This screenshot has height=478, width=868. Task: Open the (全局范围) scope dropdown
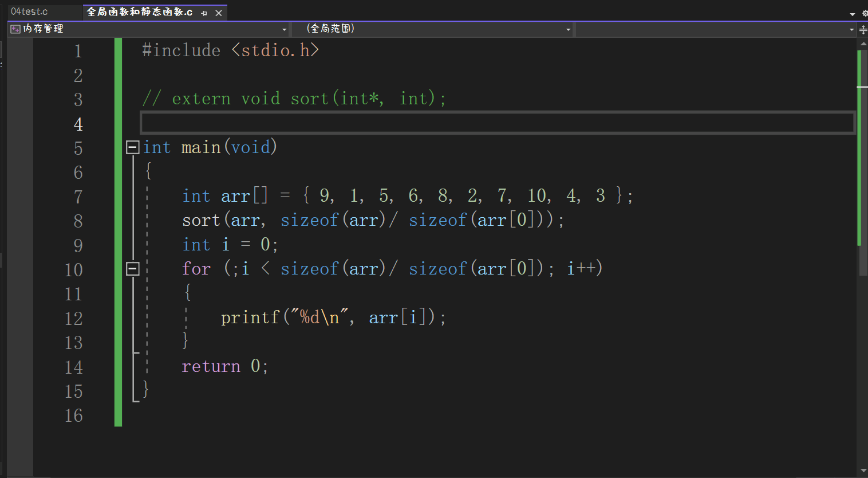432,29
